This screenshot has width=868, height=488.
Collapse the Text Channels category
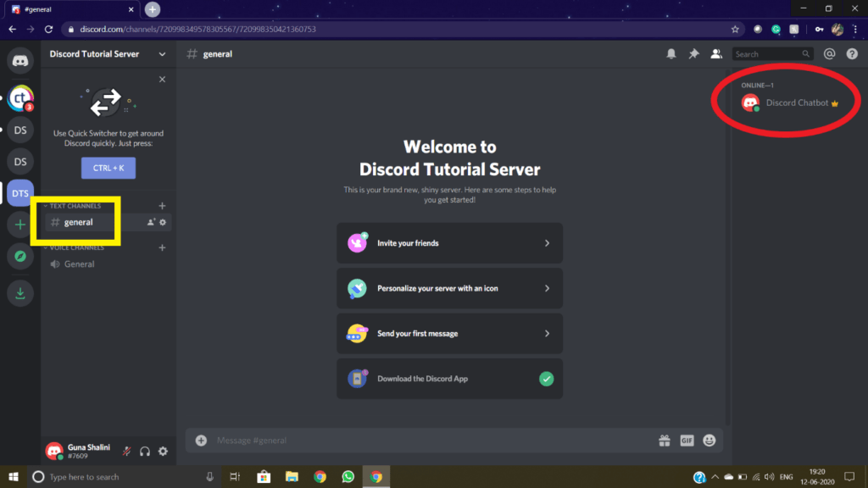[73, 206]
